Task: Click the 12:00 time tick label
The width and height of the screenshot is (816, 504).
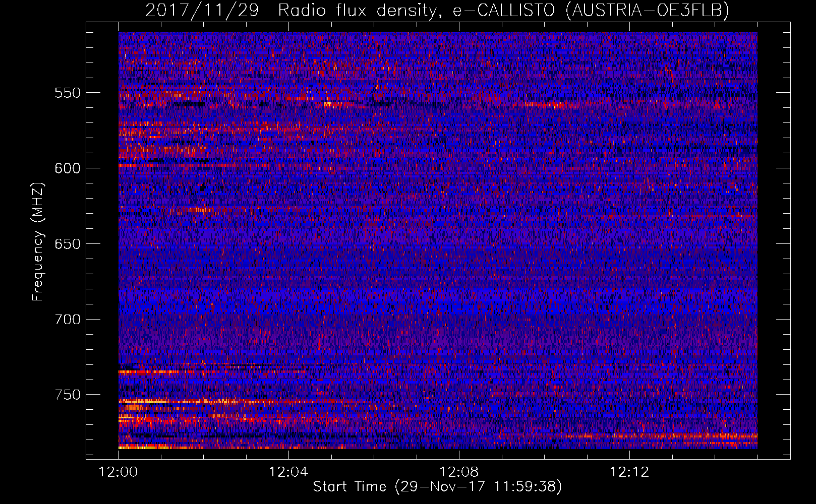Action: point(118,472)
